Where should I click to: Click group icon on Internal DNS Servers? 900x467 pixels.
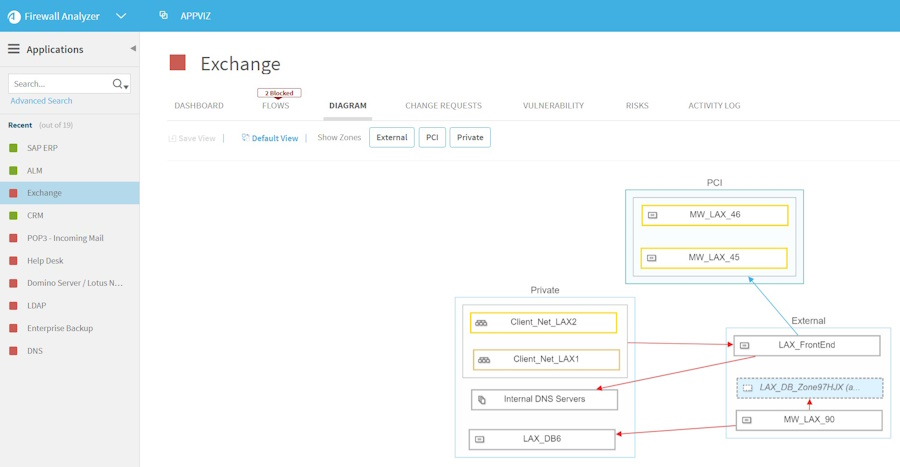[482, 400]
